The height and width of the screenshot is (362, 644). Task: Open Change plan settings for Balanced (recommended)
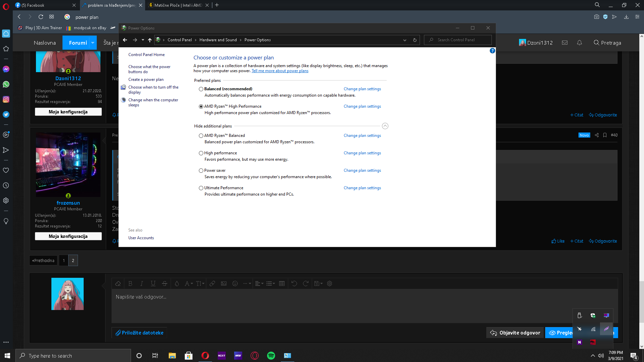point(362,89)
